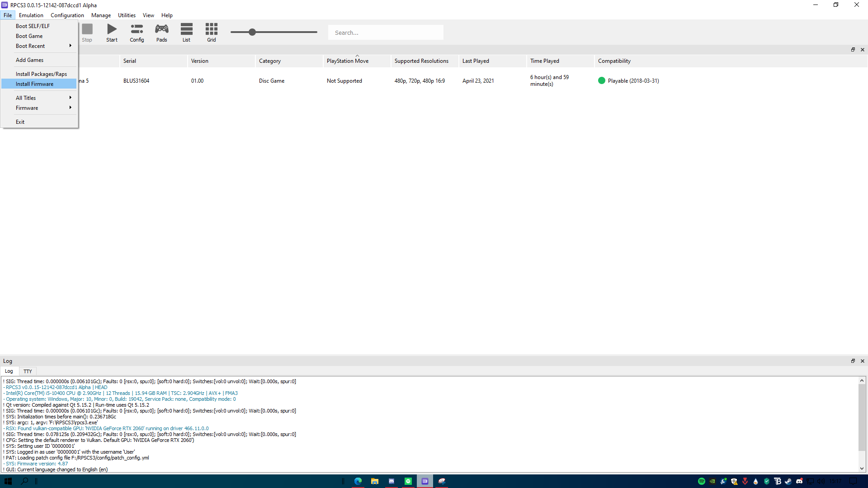Expand the All Titles submenu
Image resolution: width=868 pixels, height=488 pixels.
click(x=39, y=98)
